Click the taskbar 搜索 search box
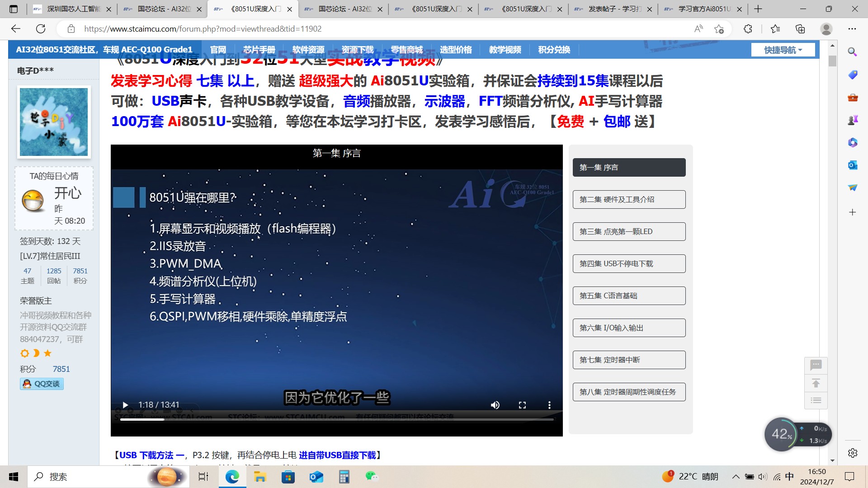 click(108, 477)
